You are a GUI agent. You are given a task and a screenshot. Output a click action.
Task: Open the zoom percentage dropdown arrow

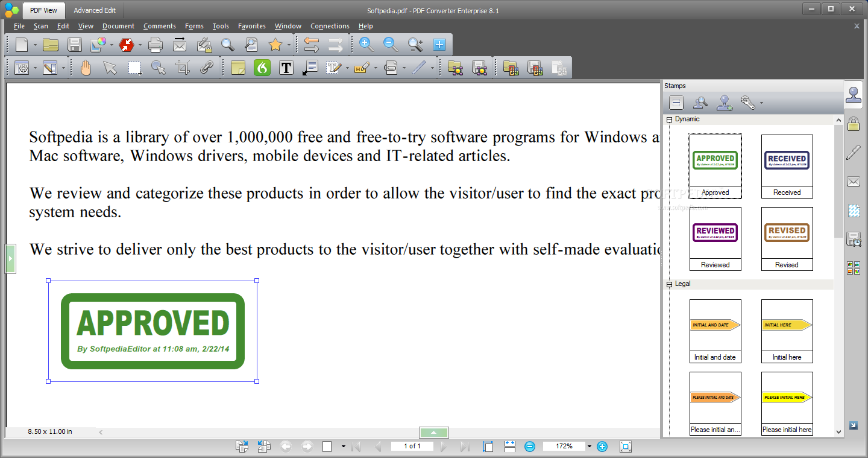click(589, 447)
